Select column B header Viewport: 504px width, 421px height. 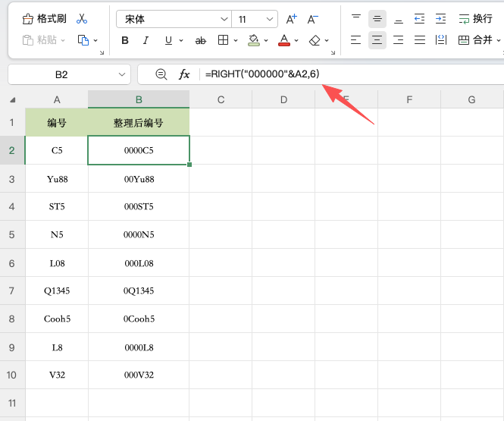pos(139,99)
